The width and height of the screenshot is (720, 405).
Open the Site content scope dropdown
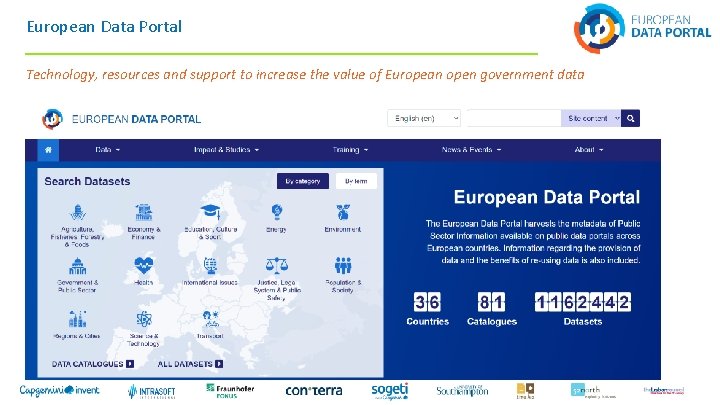click(591, 118)
